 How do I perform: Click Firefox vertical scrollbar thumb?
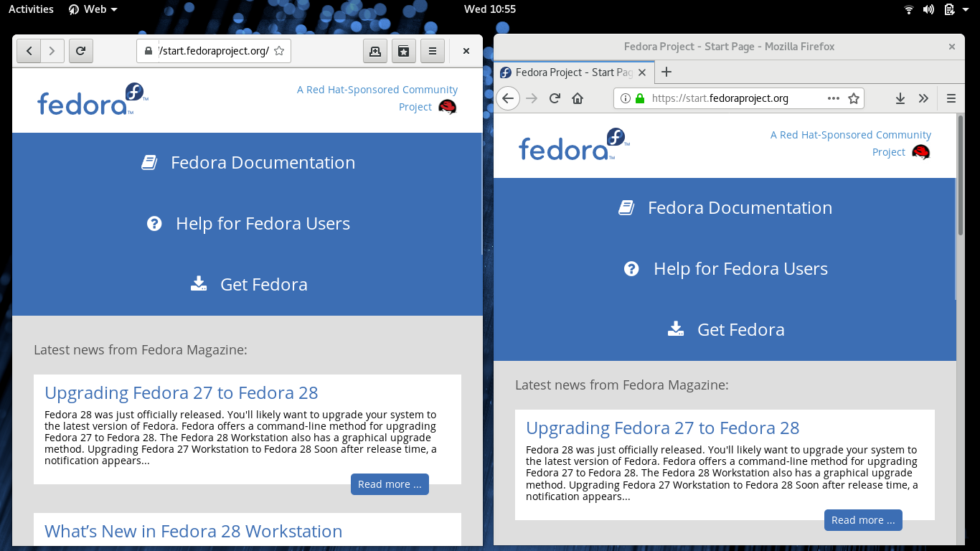pos(961,174)
